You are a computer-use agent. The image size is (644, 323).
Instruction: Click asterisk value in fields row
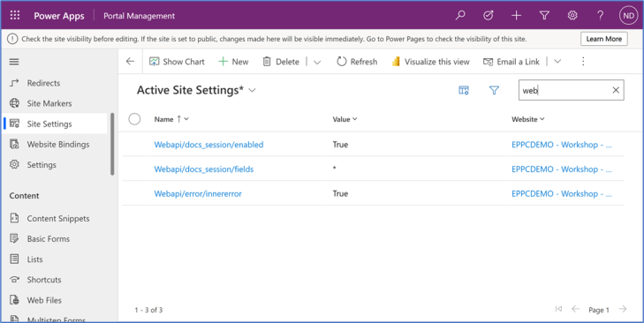(x=334, y=169)
